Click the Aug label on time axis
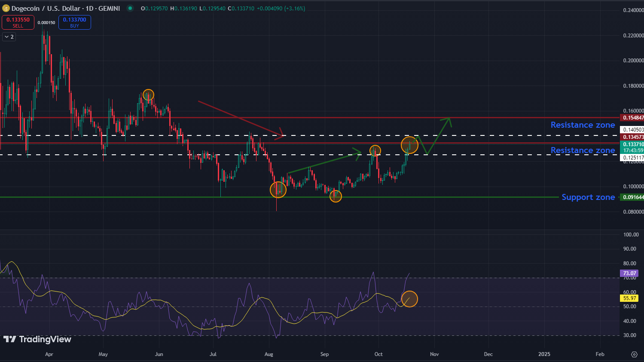644x362 pixels. [269, 354]
